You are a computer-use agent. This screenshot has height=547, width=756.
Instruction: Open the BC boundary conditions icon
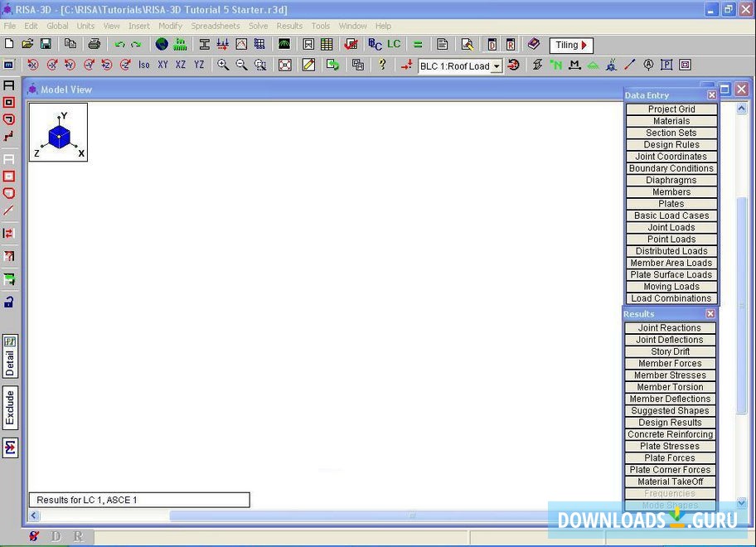[x=375, y=44]
